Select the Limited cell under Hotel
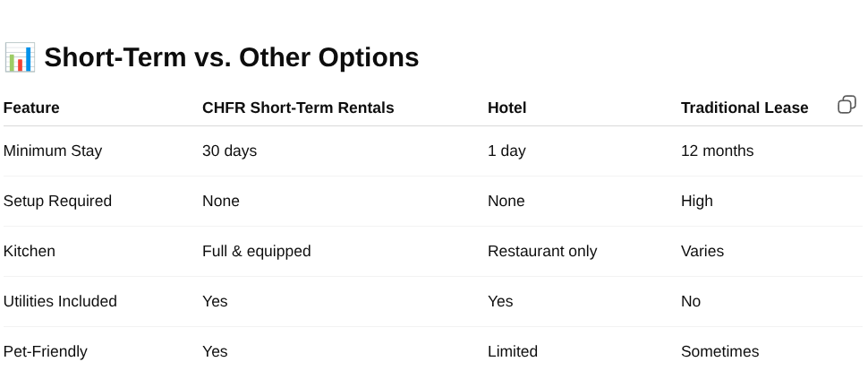868x379 pixels. pyautogui.click(x=513, y=351)
